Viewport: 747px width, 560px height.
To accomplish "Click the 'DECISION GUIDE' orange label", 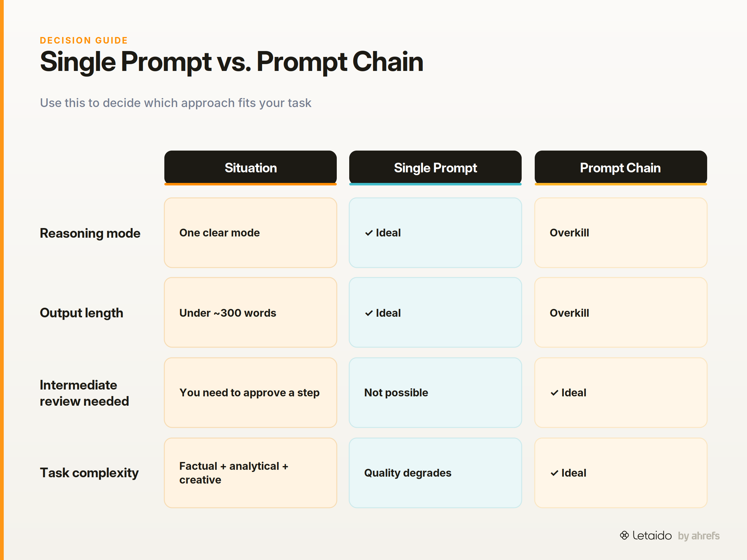I will click(x=84, y=40).
